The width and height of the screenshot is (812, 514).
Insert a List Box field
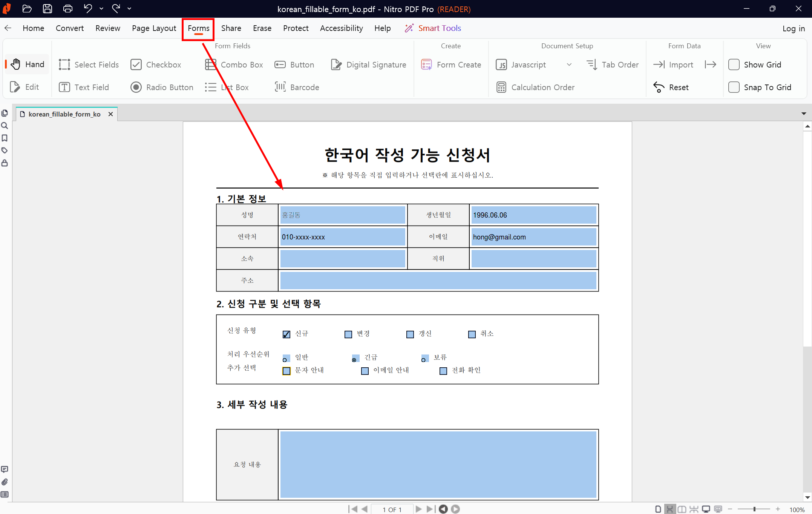[x=227, y=87]
